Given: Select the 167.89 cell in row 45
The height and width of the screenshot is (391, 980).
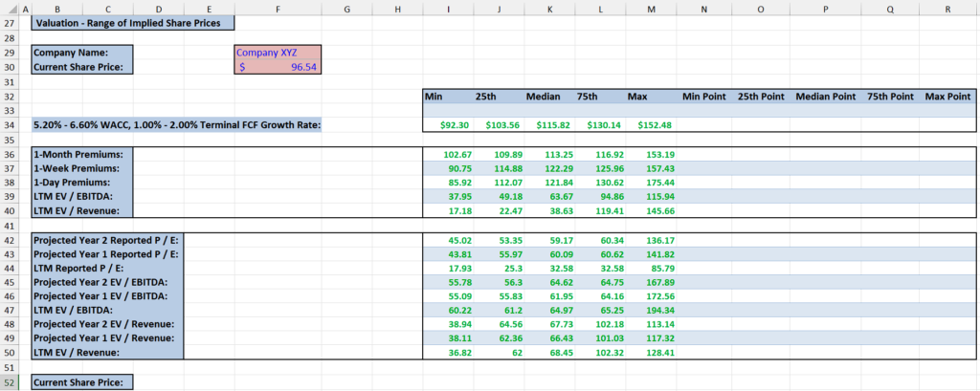Looking at the screenshot, I should [651, 282].
